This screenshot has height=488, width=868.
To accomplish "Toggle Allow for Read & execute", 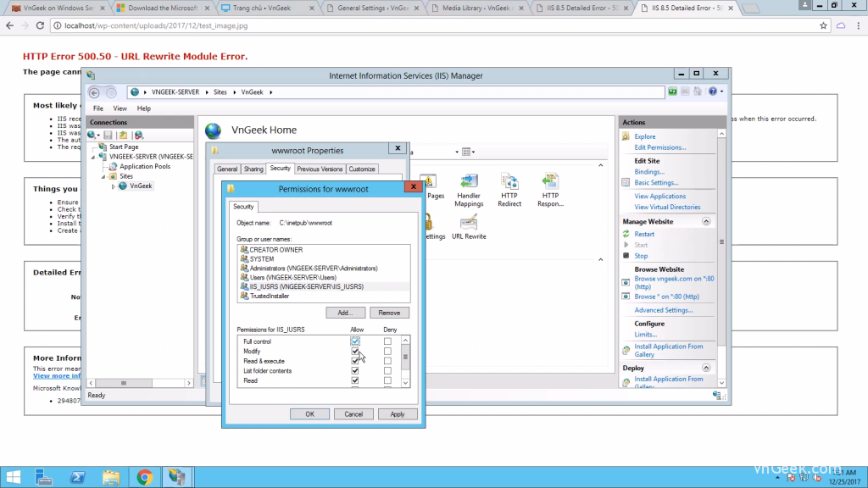I will click(x=355, y=361).
